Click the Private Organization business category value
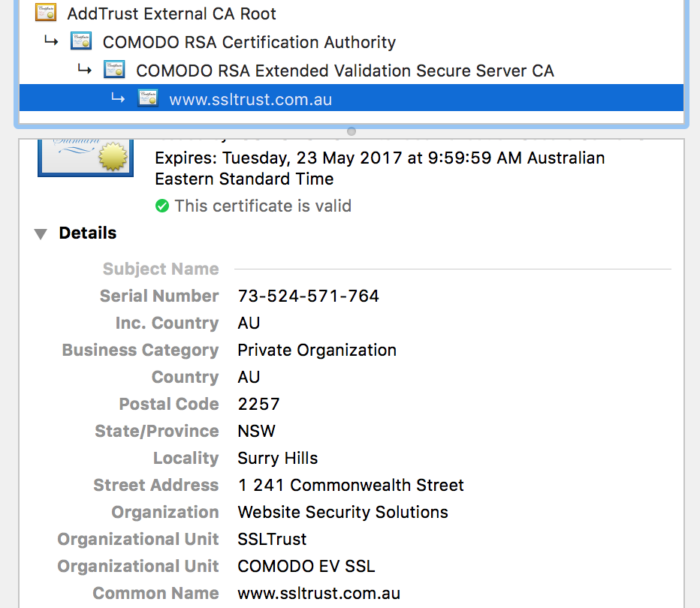This screenshot has height=608, width=700. click(317, 351)
